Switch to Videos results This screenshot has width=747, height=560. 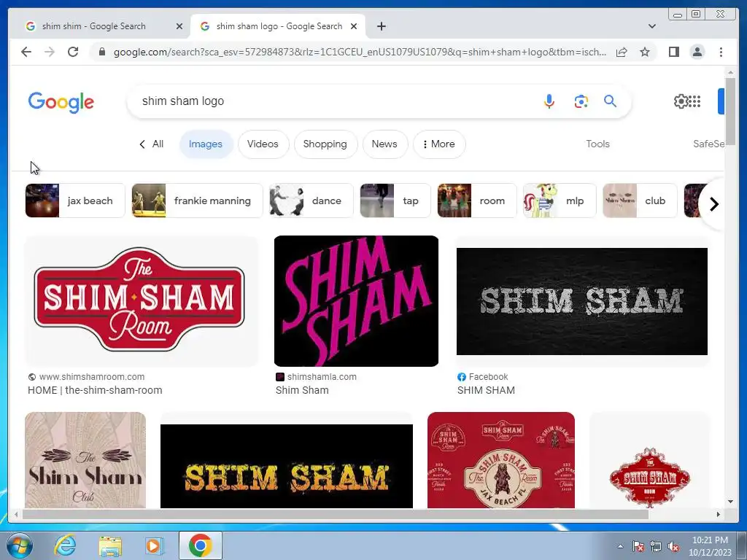click(x=263, y=144)
